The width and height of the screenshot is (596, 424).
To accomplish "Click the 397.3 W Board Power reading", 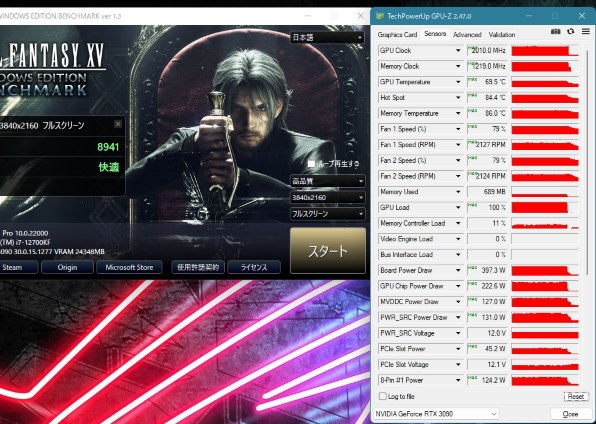I will tap(493, 270).
